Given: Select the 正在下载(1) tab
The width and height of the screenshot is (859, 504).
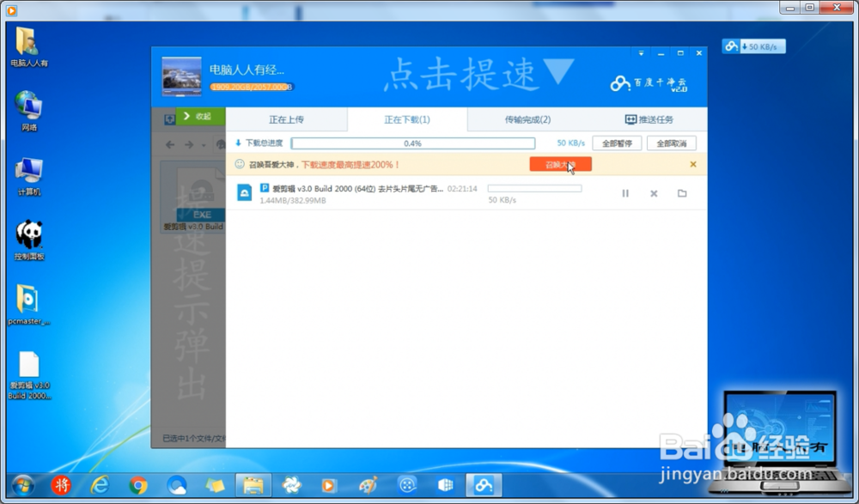Looking at the screenshot, I should [x=407, y=119].
